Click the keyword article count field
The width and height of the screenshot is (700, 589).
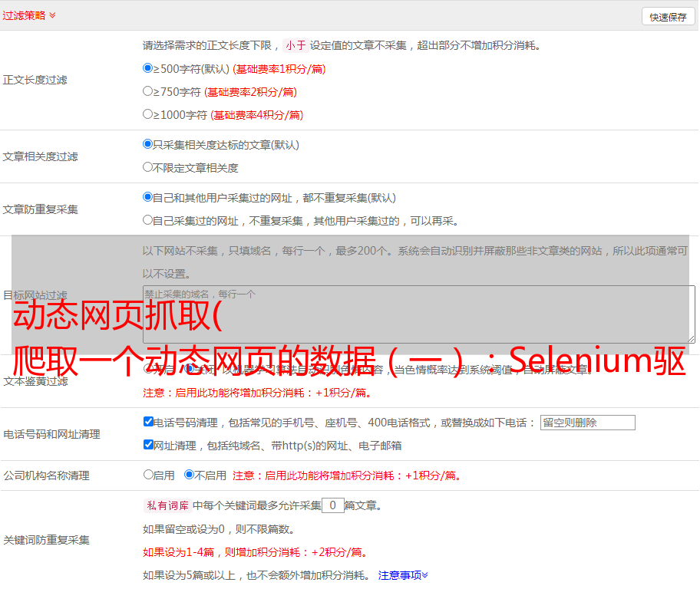(x=332, y=505)
